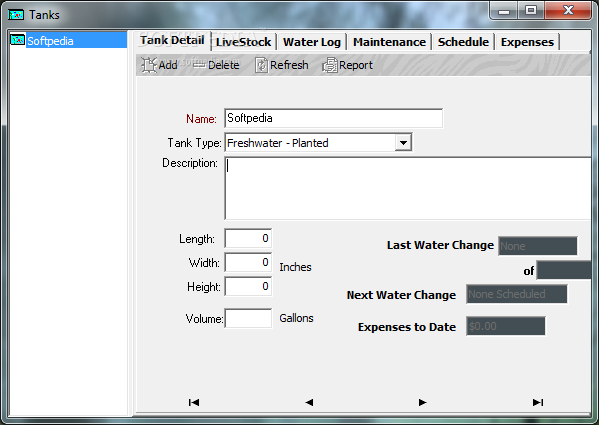This screenshot has width=599, height=425.
Task: Click the Tanks window title icon
Action: [x=16, y=15]
